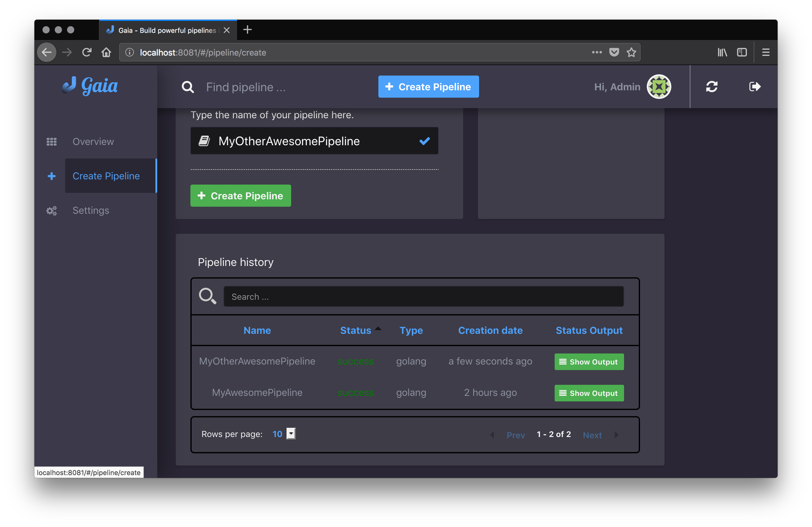The height and width of the screenshot is (527, 812).
Task: Click the Hi, Admin greeting text
Action: pos(617,87)
